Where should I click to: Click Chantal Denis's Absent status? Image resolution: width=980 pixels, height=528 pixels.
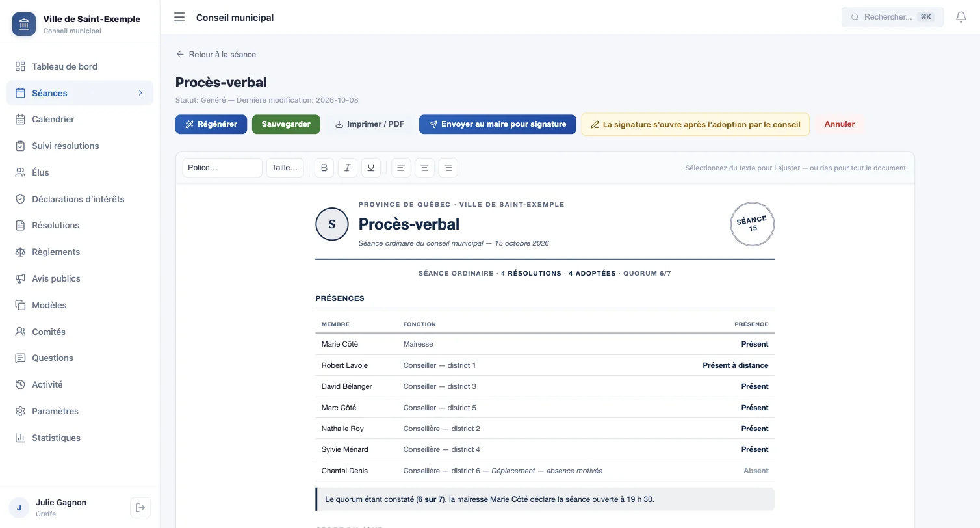756,471
